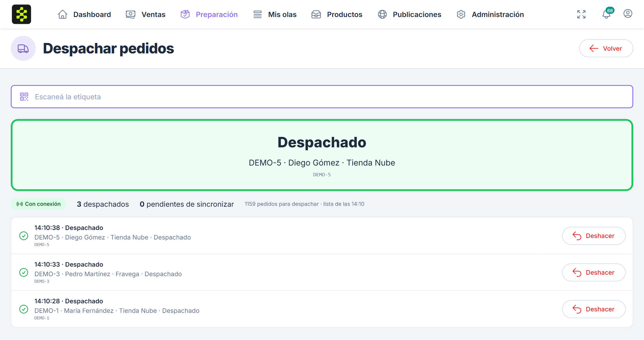Click the green app logo
644x340 pixels.
pos(21,14)
